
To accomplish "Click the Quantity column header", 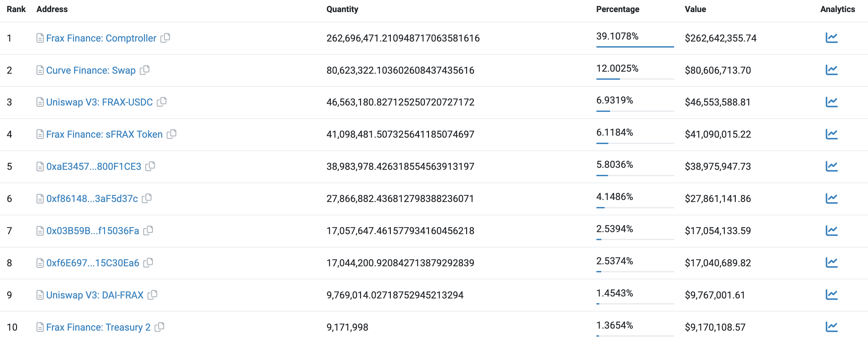I will (x=342, y=9).
